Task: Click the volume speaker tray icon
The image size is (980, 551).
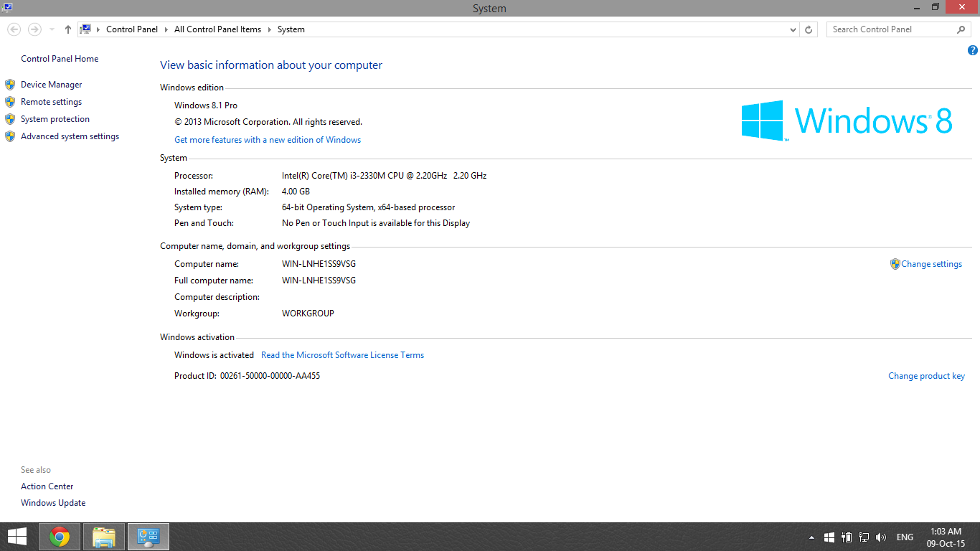Action: pyautogui.click(x=881, y=537)
